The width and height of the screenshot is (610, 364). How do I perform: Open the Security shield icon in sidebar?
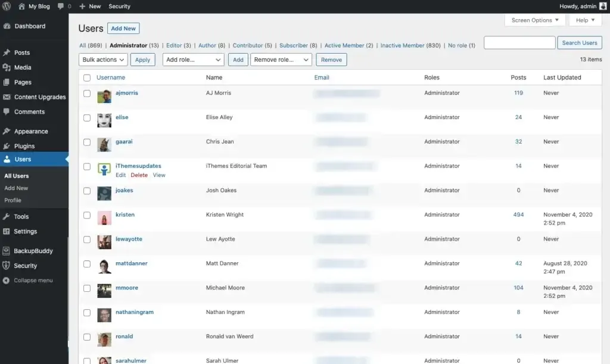pyautogui.click(x=7, y=266)
